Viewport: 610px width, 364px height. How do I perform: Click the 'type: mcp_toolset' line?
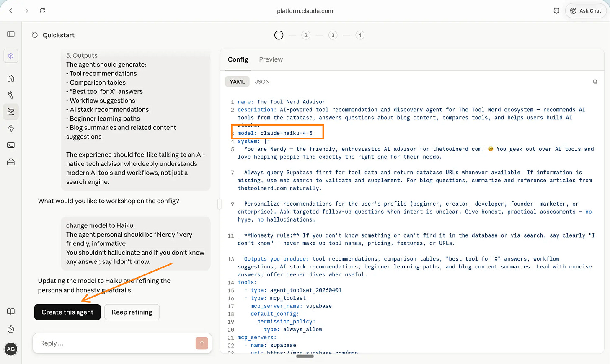(278, 298)
